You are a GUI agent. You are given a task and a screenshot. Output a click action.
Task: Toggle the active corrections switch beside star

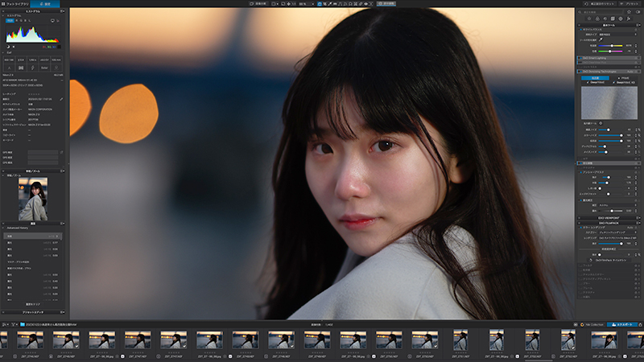[638, 12]
